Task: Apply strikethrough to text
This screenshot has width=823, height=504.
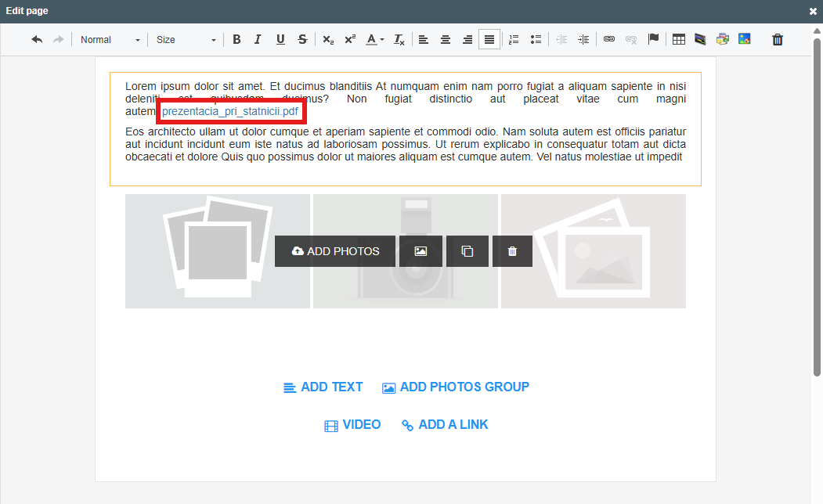Action: point(302,40)
